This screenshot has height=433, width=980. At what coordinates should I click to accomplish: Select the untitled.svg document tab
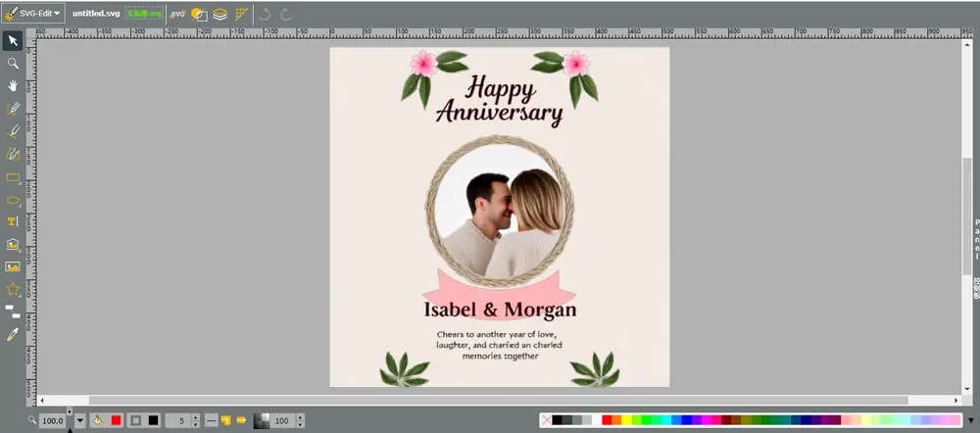(x=96, y=13)
